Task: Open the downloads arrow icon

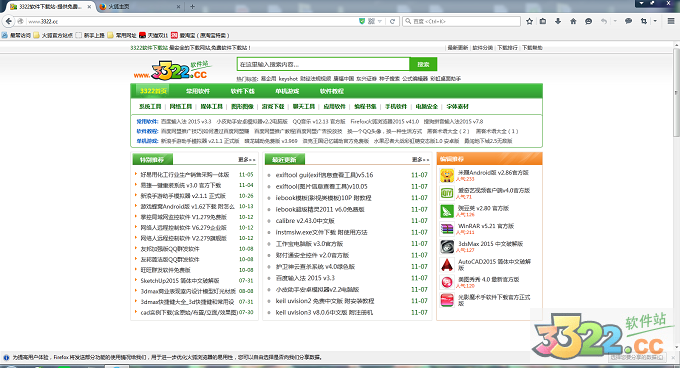Action: [558, 21]
